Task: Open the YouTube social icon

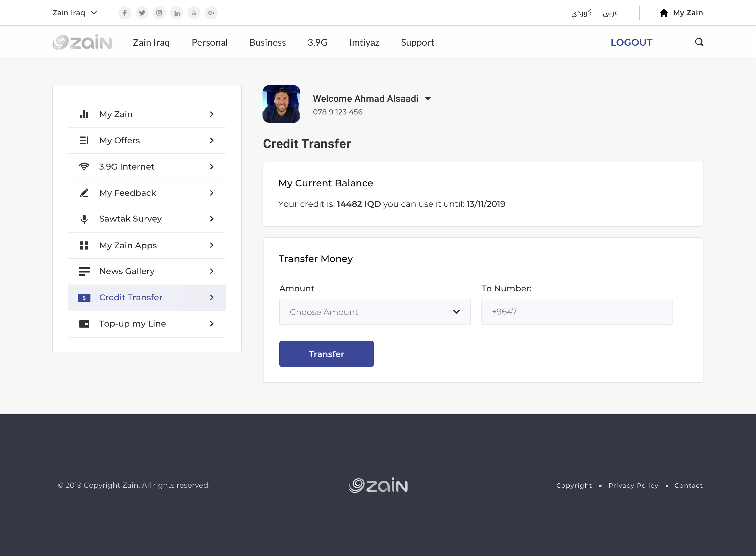Action: [194, 13]
